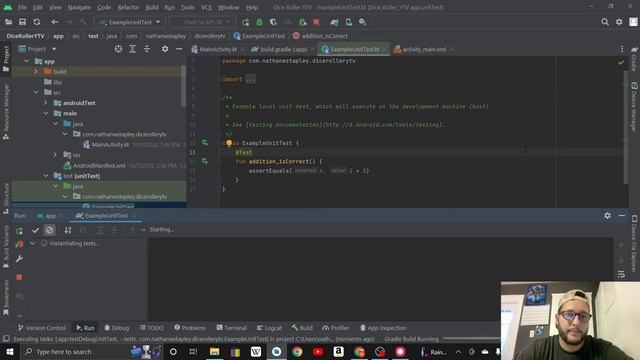Click the Sync Project with Gradle icon
640x360 pixels.
334,22
